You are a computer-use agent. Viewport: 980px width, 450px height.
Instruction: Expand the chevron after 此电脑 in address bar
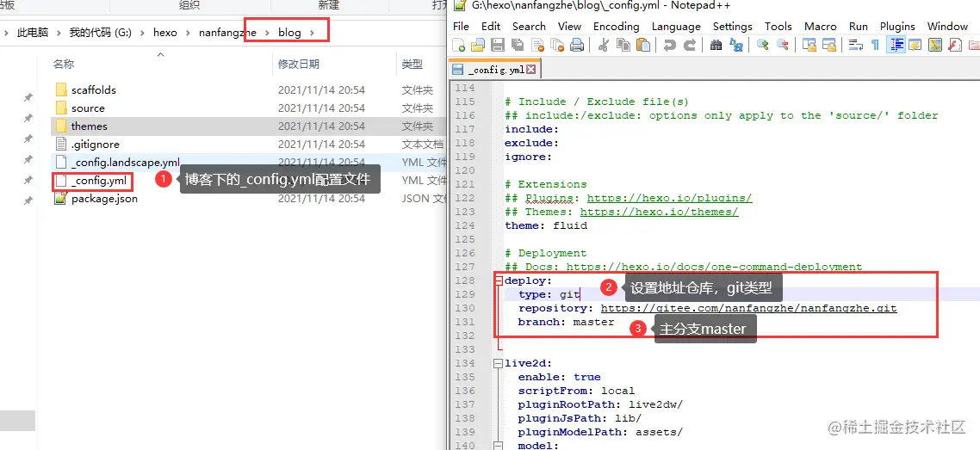point(59,33)
